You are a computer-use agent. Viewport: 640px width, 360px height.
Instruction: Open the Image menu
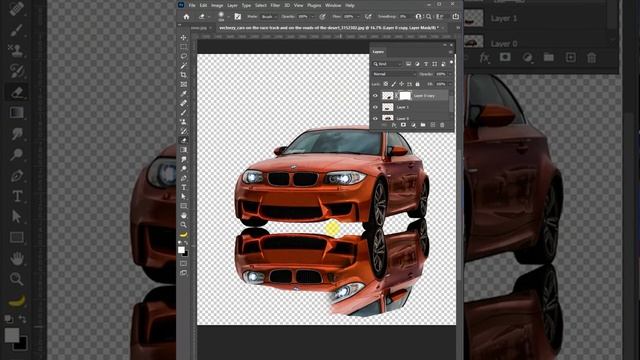[x=217, y=5]
